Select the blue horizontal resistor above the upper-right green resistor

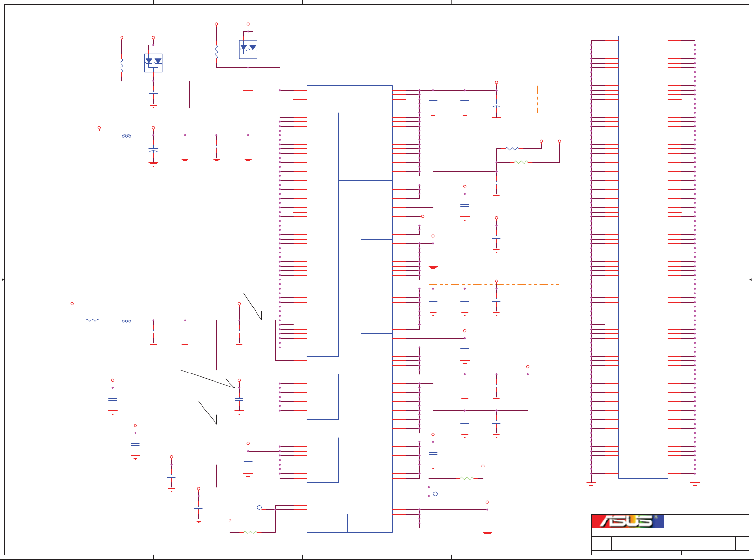pos(512,149)
